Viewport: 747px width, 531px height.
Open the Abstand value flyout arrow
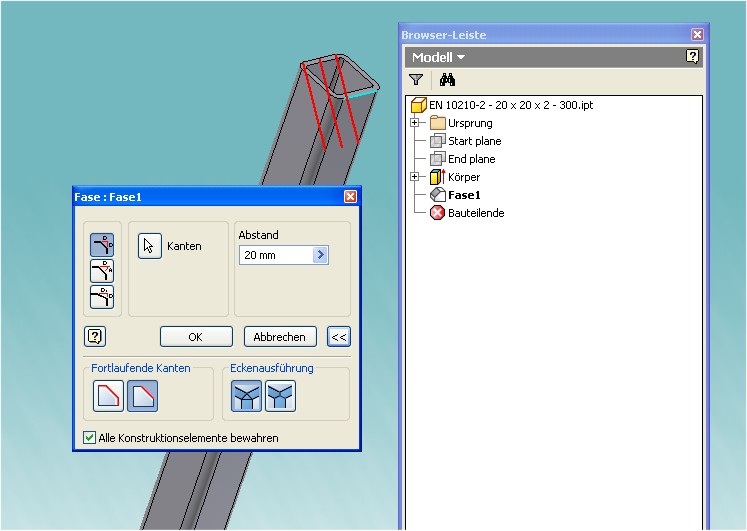click(320, 255)
